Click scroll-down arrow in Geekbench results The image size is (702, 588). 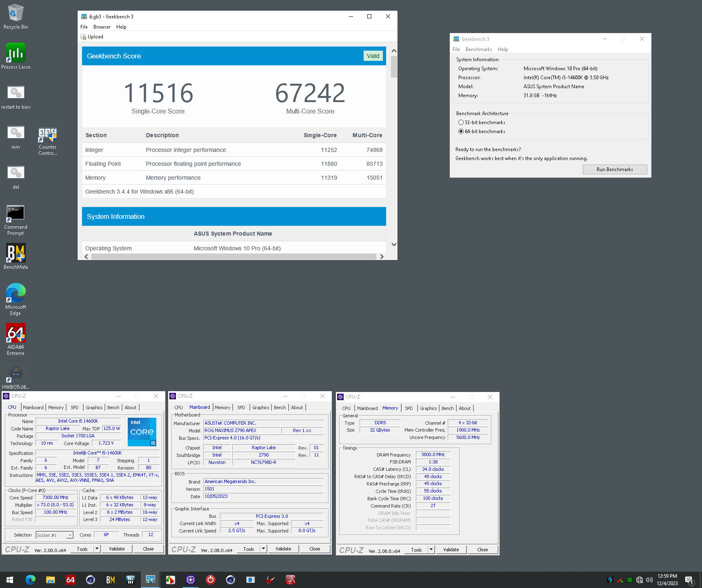click(x=394, y=245)
